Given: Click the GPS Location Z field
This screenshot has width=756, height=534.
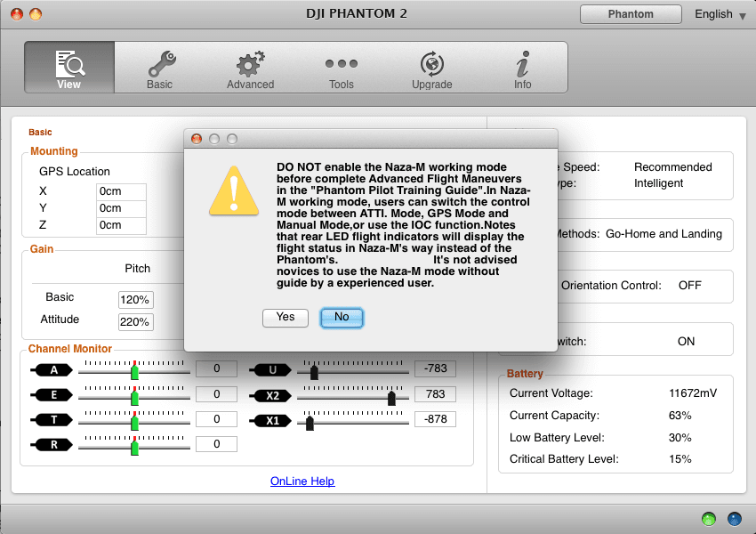Looking at the screenshot, I should [121, 225].
